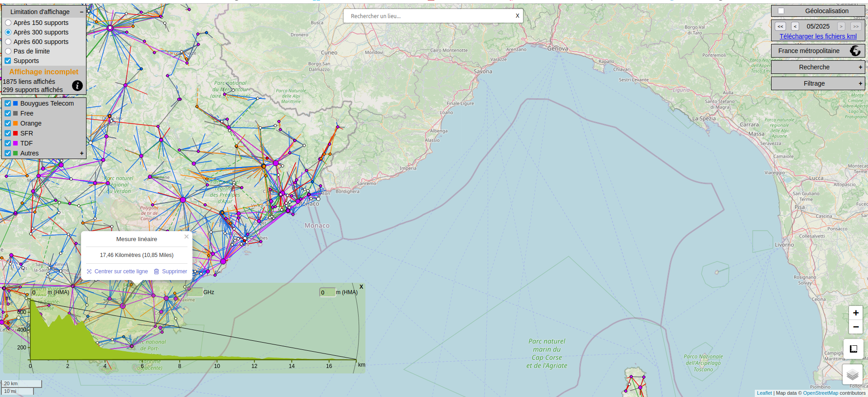This screenshot has width=868, height=397.
Task: Collapse the Limitation d'affichage panel
Action: (82, 12)
